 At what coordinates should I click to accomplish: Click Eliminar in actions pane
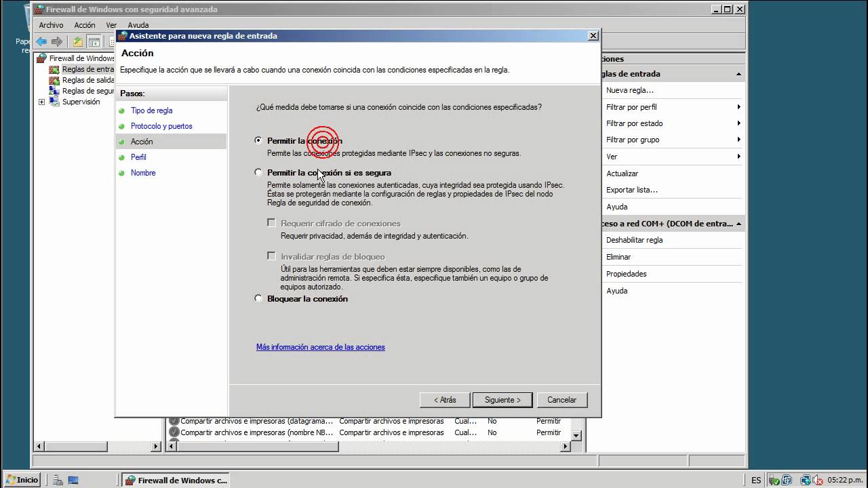[x=618, y=257]
